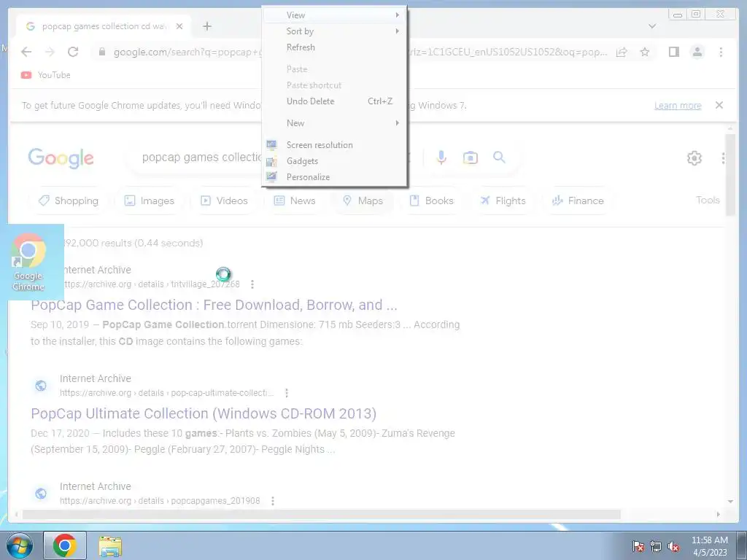Filter results by Flights
This screenshot has width=747, height=560.
point(503,201)
